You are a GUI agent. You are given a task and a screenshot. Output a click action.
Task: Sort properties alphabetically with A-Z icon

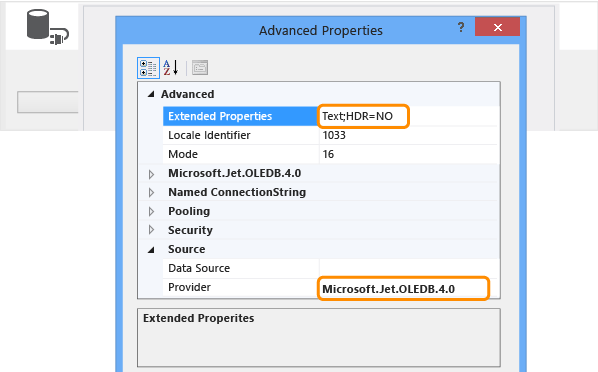click(171, 68)
